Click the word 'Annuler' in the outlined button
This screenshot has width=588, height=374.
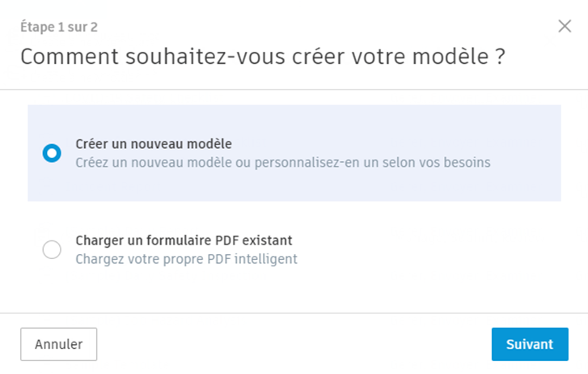coord(58,344)
